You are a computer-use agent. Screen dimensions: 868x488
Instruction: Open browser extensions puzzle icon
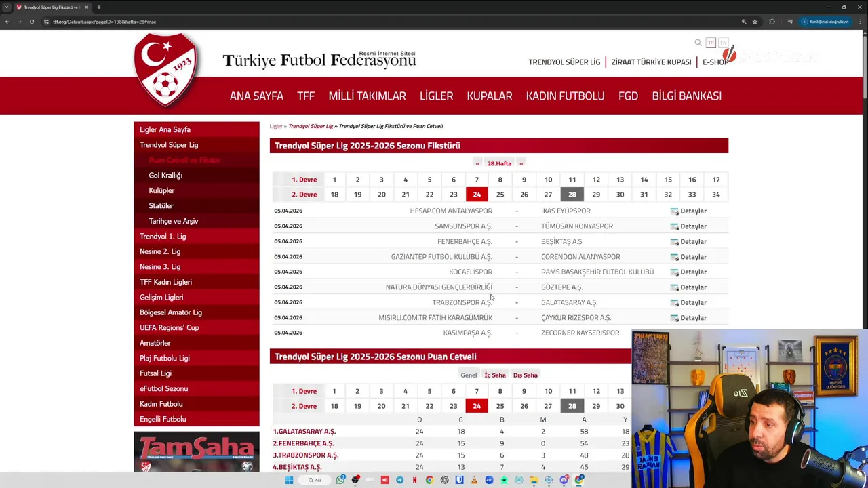tap(772, 22)
